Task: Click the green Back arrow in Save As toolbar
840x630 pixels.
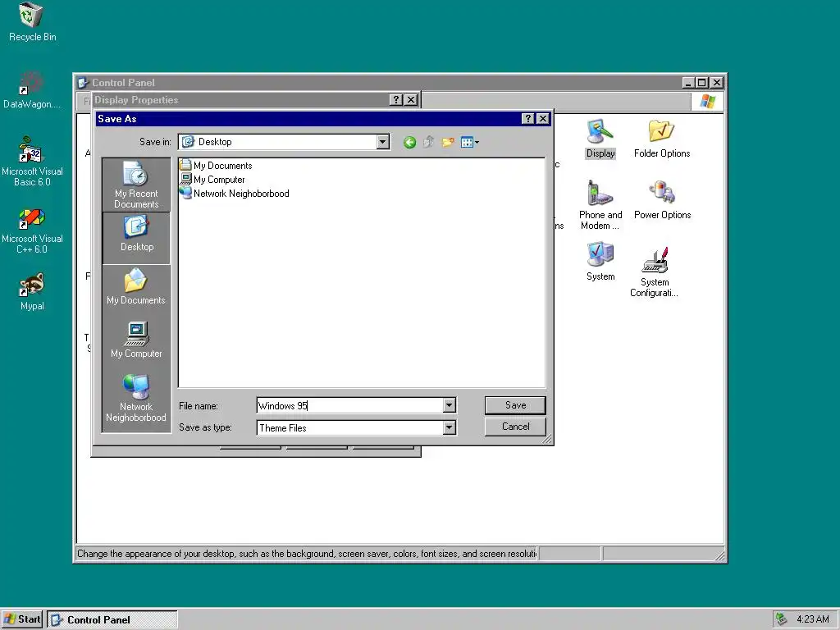Action: 410,142
